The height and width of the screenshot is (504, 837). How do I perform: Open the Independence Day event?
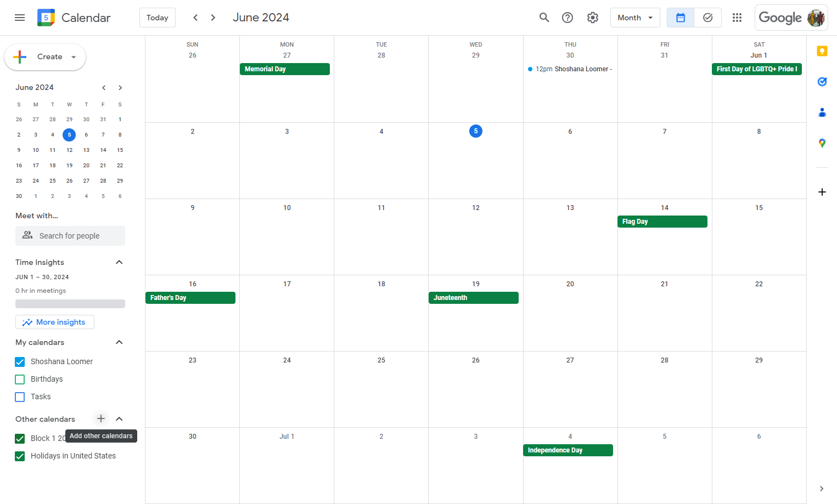[x=568, y=450]
